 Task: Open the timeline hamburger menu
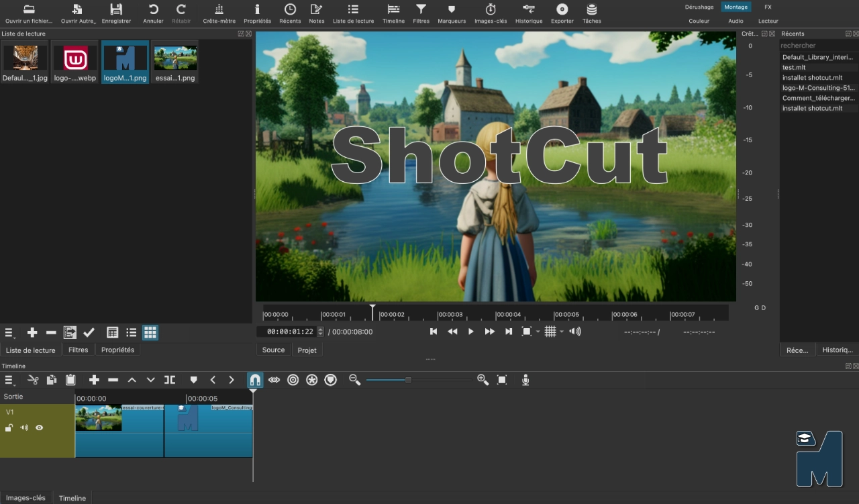(x=9, y=380)
